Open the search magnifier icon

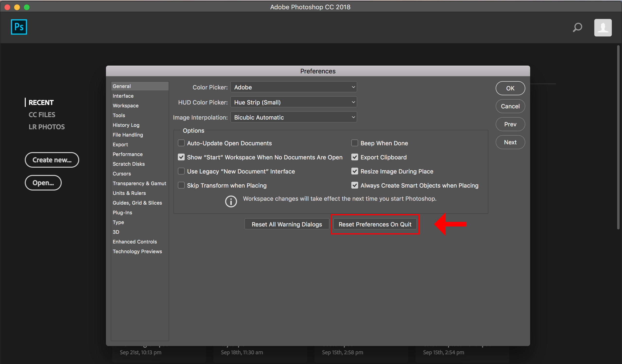[577, 27]
